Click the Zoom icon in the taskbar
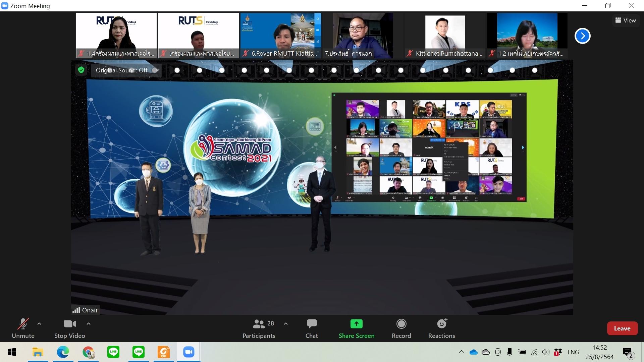 pos(189,352)
